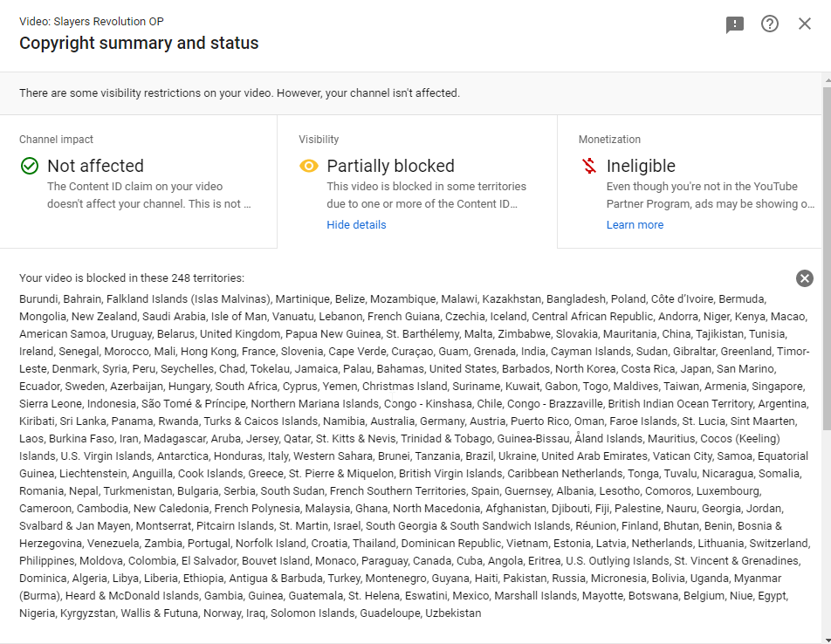Dismiss the blocked territories list
The image size is (831, 644).
[805, 278]
